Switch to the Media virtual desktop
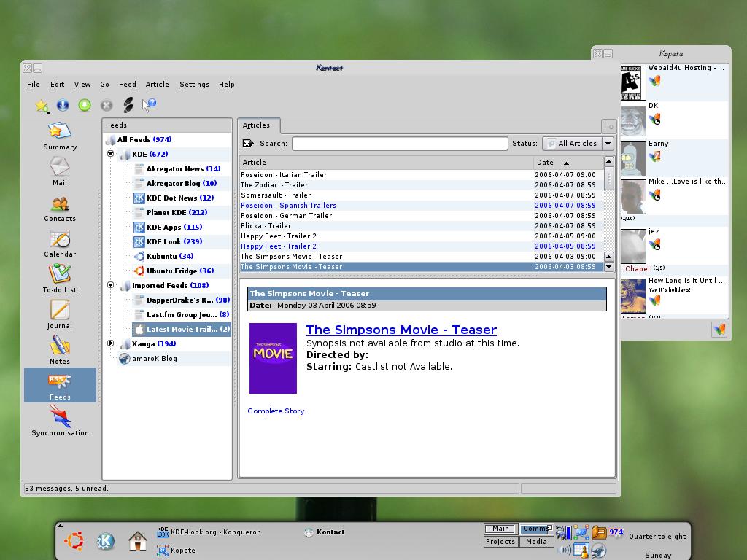Image resolution: width=747 pixels, height=560 pixels. [x=536, y=542]
